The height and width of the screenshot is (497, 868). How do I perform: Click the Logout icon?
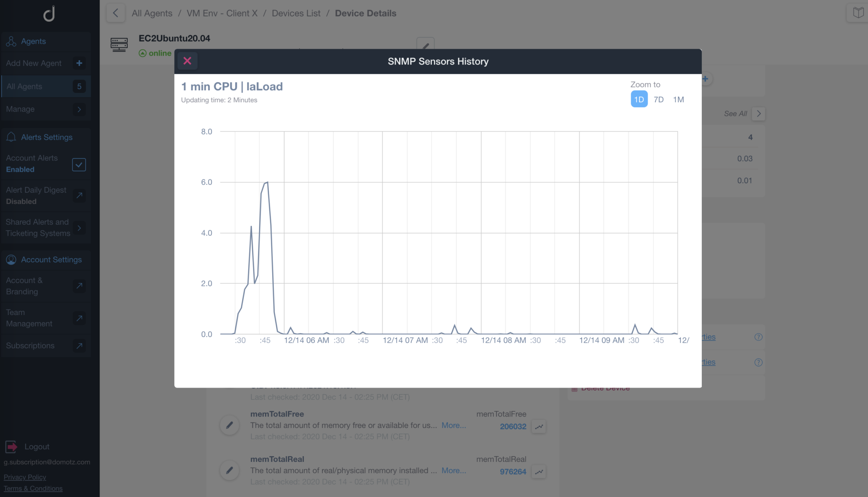tap(11, 447)
